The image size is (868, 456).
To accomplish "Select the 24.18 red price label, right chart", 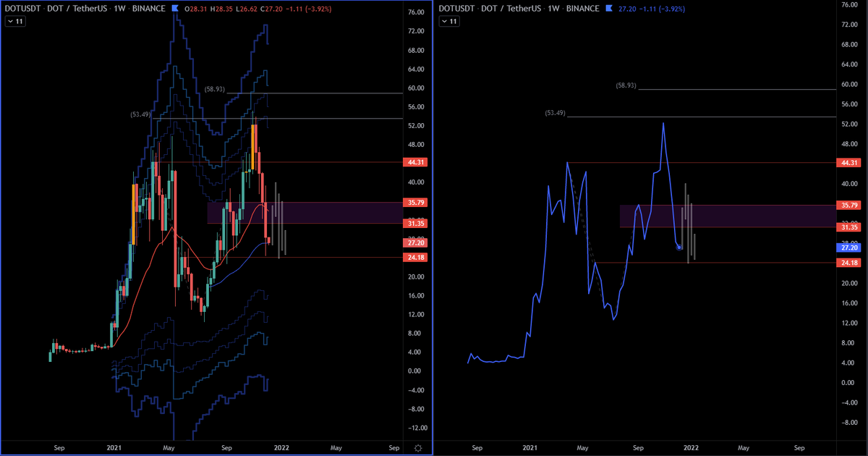I will [x=848, y=262].
